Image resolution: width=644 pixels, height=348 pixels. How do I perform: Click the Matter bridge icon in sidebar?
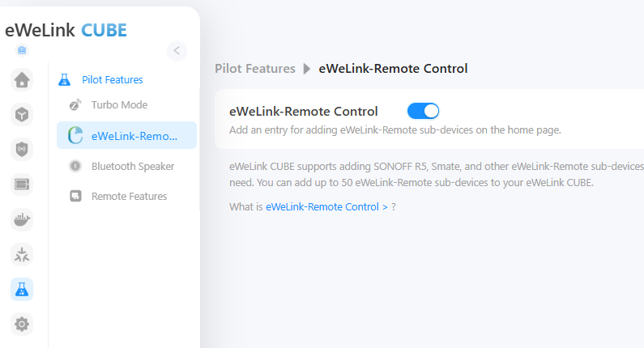(22, 254)
